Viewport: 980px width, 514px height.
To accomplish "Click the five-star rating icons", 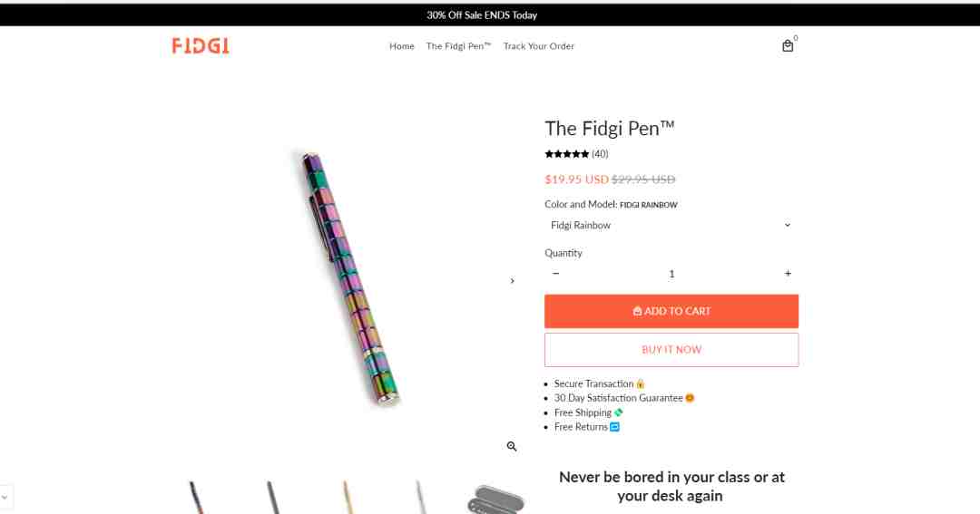I will [567, 153].
